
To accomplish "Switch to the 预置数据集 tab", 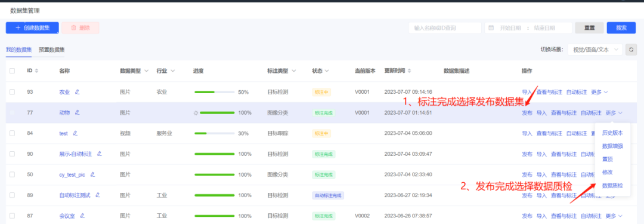I will click(52, 50).
